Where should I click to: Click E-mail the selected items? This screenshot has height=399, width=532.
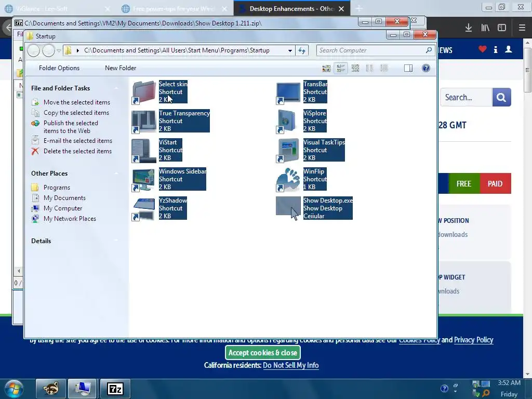tap(78, 141)
